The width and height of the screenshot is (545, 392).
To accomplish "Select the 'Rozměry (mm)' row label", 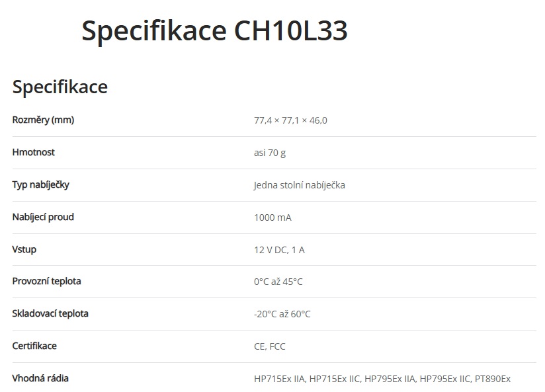I will click(x=43, y=120).
